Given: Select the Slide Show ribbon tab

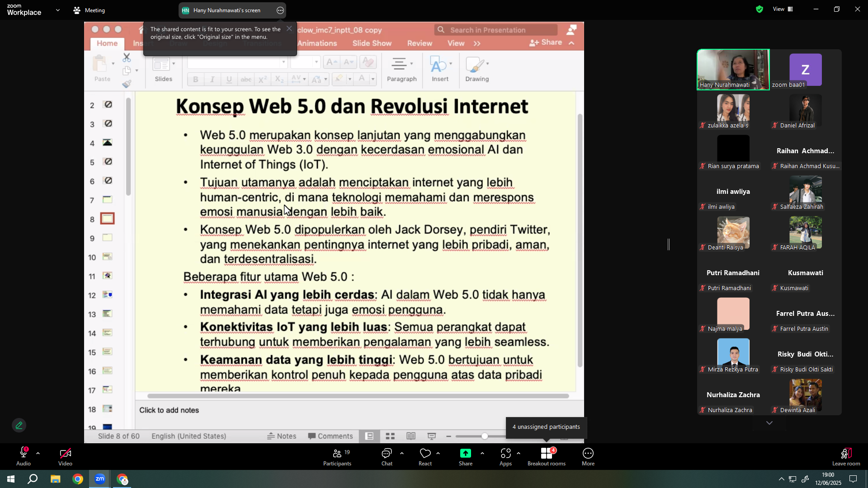Looking at the screenshot, I should 372,43.
